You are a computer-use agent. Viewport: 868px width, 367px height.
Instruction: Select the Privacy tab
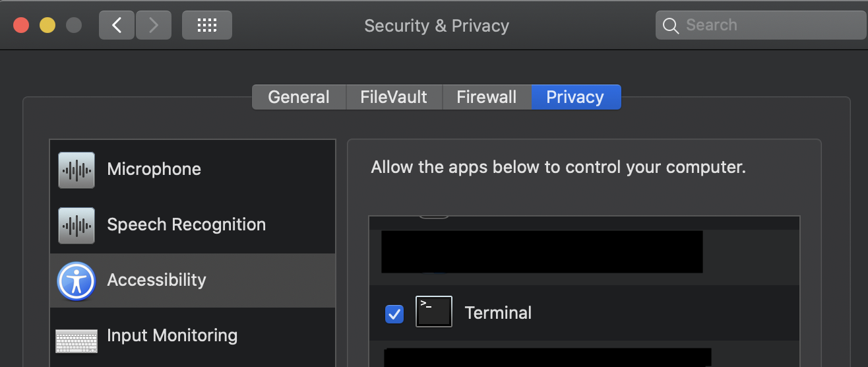pos(575,97)
